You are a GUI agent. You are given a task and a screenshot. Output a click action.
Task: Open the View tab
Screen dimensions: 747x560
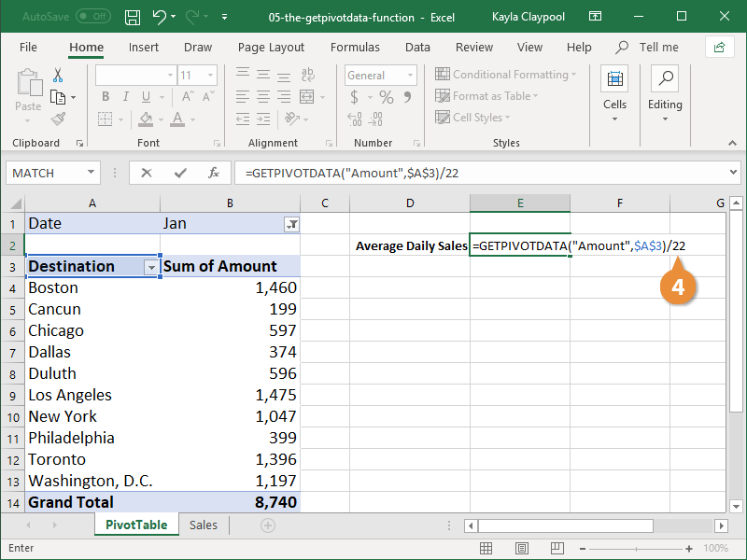(x=529, y=48)
